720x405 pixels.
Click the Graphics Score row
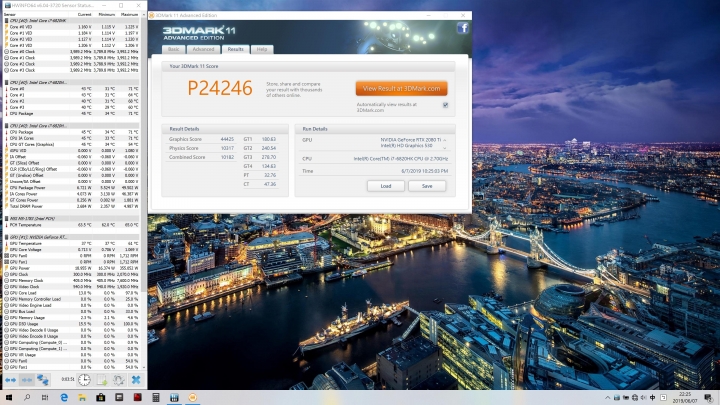(202, 139)
